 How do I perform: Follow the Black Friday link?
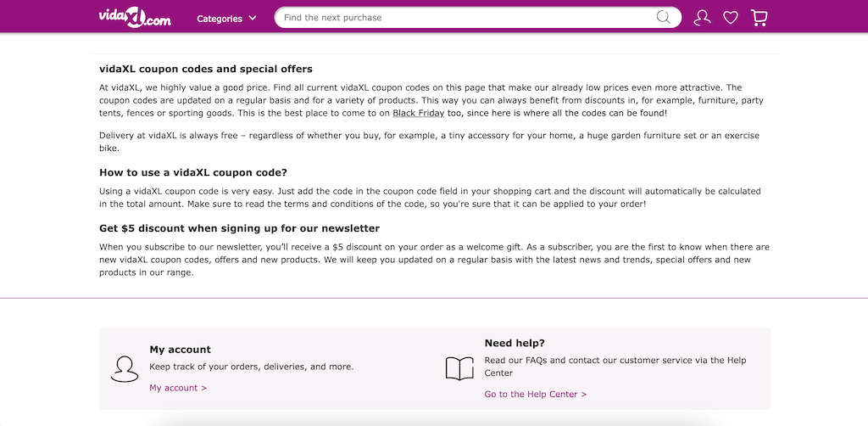(x=419, y=114)
